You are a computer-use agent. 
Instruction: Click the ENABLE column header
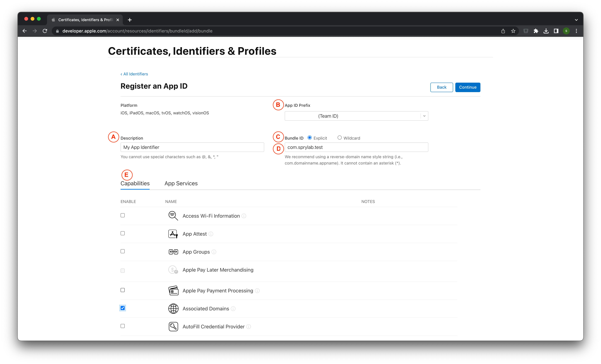pos(128,202)
